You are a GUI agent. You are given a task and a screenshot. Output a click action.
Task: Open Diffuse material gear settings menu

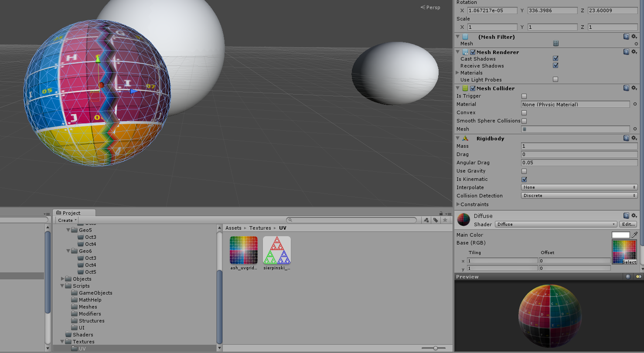coord(634,216)
